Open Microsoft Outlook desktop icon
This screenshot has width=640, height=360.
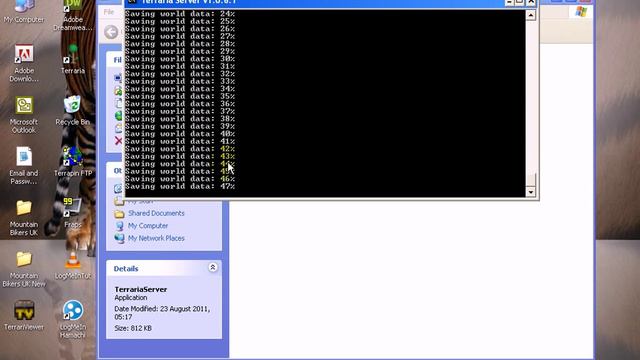point(24,115)
